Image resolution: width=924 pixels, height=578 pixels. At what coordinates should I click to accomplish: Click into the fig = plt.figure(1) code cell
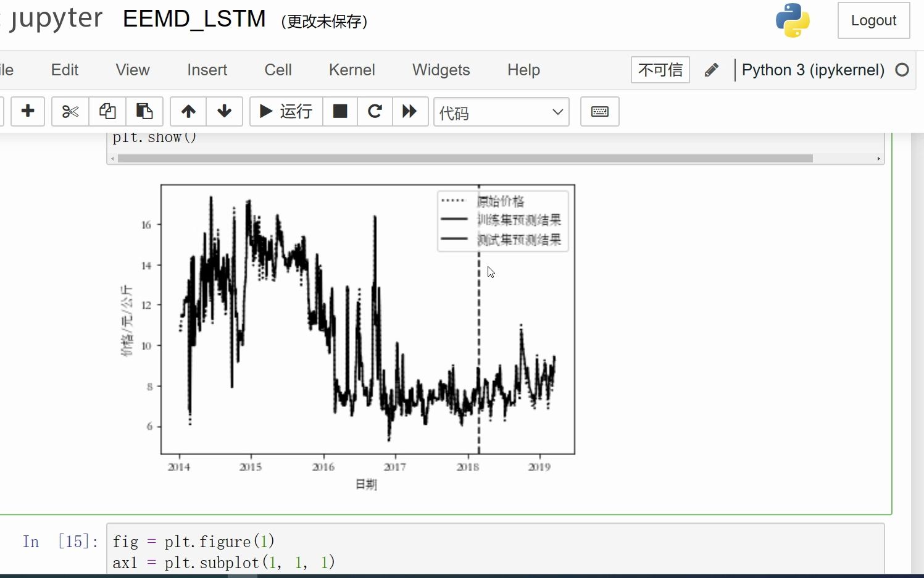tap(496, 549)
